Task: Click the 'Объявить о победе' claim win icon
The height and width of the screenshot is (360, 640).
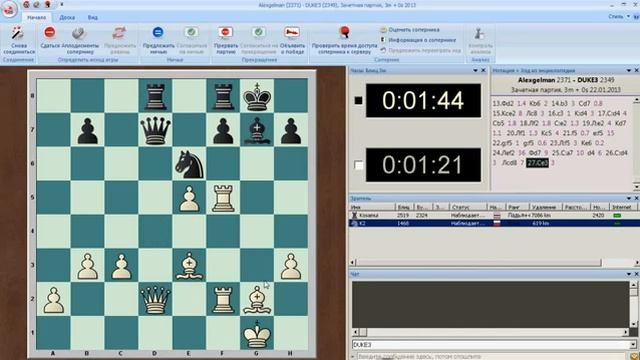Action: click(292, 32)
